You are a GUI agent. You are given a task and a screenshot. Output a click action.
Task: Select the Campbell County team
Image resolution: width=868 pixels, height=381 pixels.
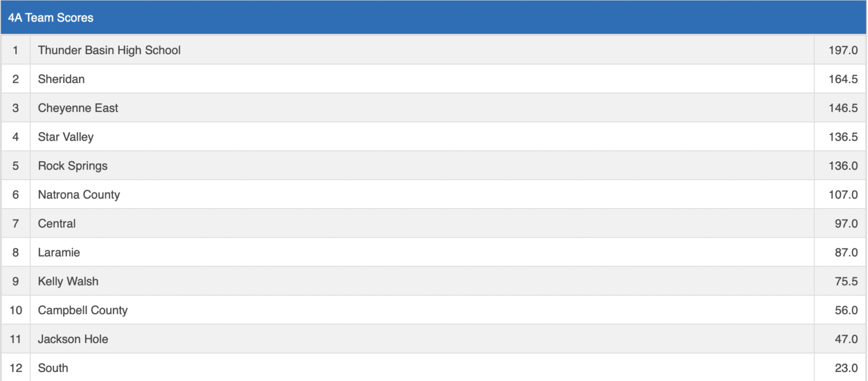pyautogui.click(x=83, y=310)
